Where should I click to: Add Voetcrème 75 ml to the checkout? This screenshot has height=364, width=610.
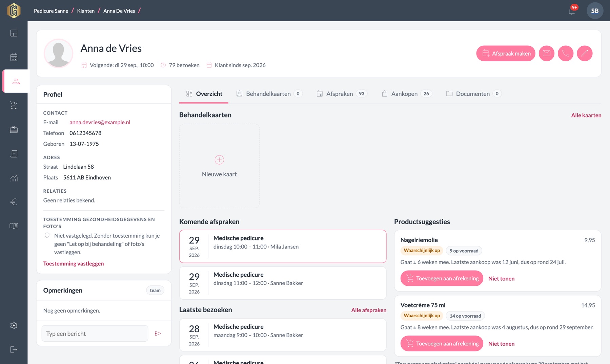pyautogui.click(x=442, y=343)
